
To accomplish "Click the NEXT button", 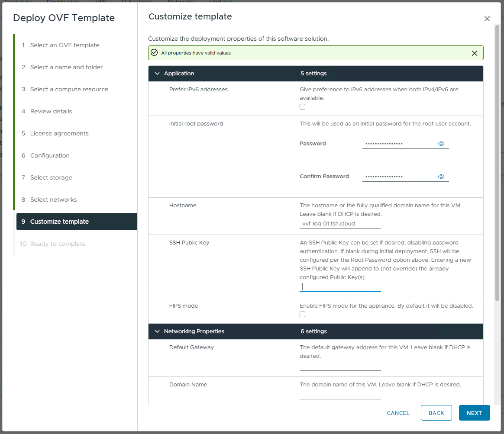I will pyautogui.click(x=474, y=413).
